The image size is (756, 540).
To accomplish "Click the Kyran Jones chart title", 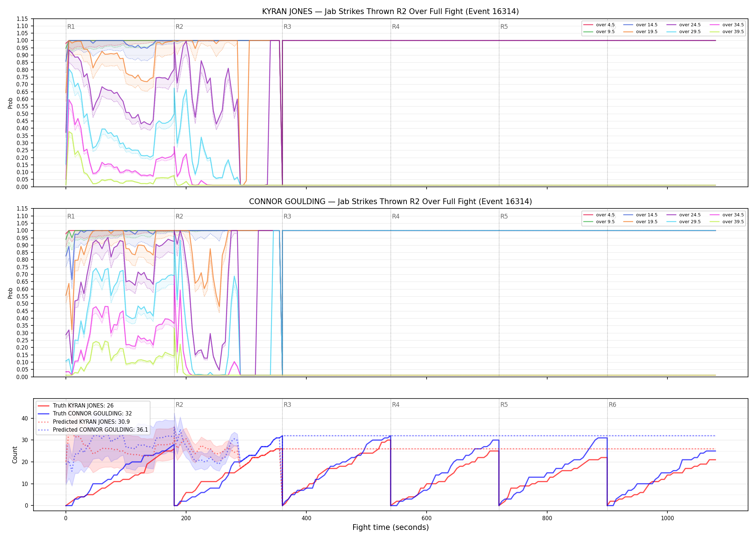I will point(390,12).
